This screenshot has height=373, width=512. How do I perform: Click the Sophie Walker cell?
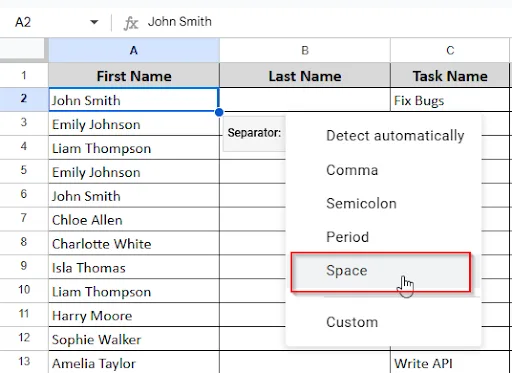pos(134,339)
